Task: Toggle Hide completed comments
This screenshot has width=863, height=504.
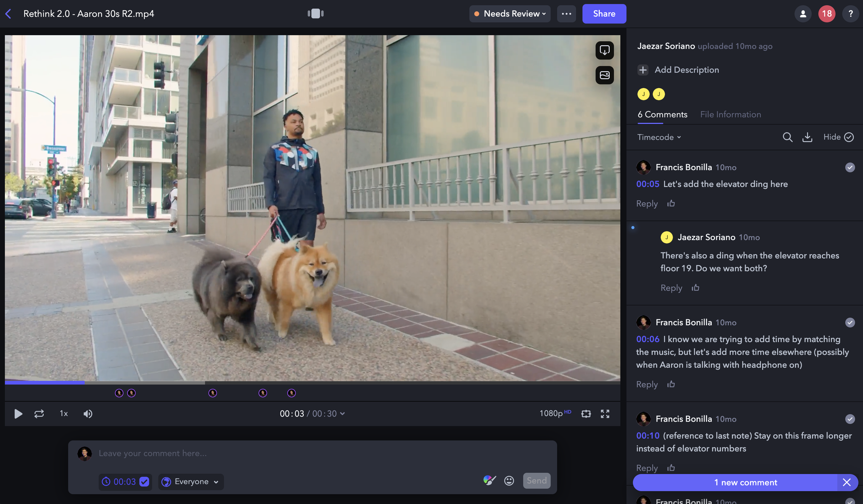Action: (838, 137)
